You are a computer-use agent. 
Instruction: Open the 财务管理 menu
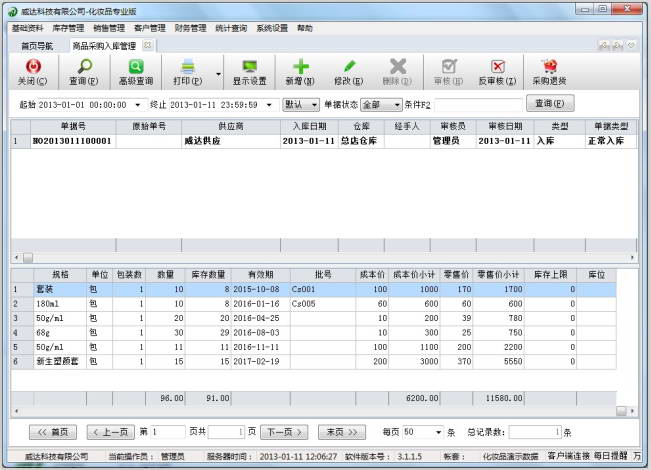click(190, 28)
